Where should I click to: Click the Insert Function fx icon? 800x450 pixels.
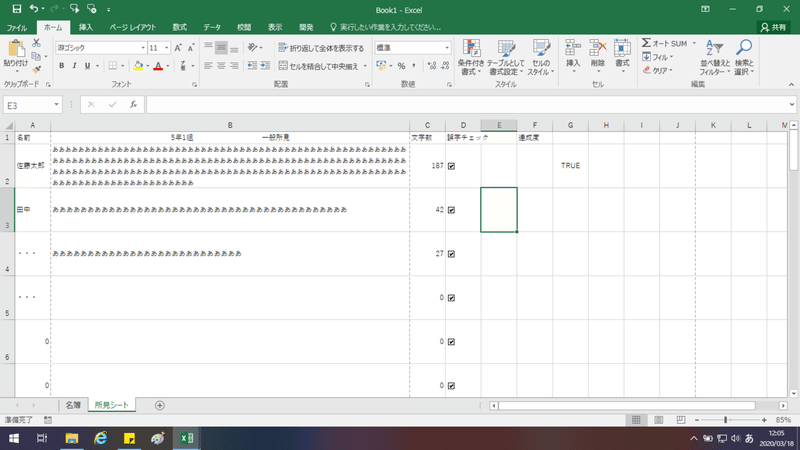(x=133, y=105)
